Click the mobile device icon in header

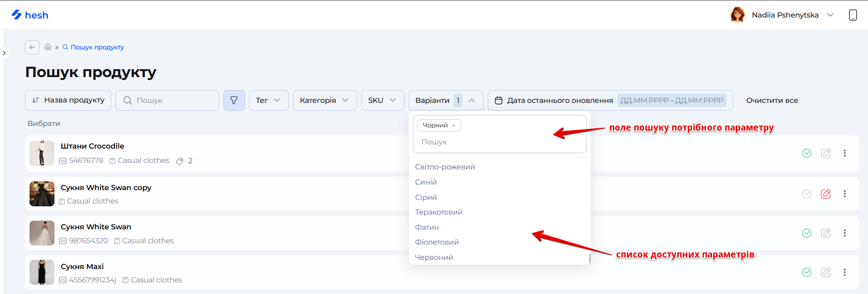pos(853,15)
